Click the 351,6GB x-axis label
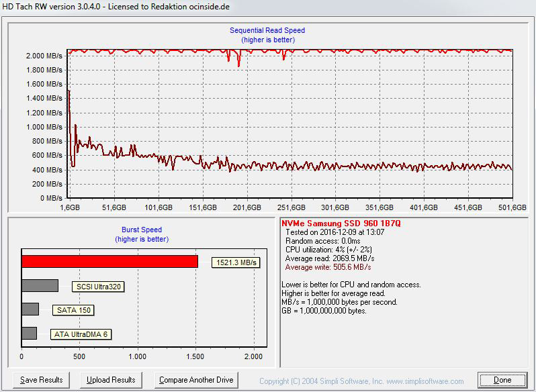Screen dimensions: 536x392 [379, 207]
